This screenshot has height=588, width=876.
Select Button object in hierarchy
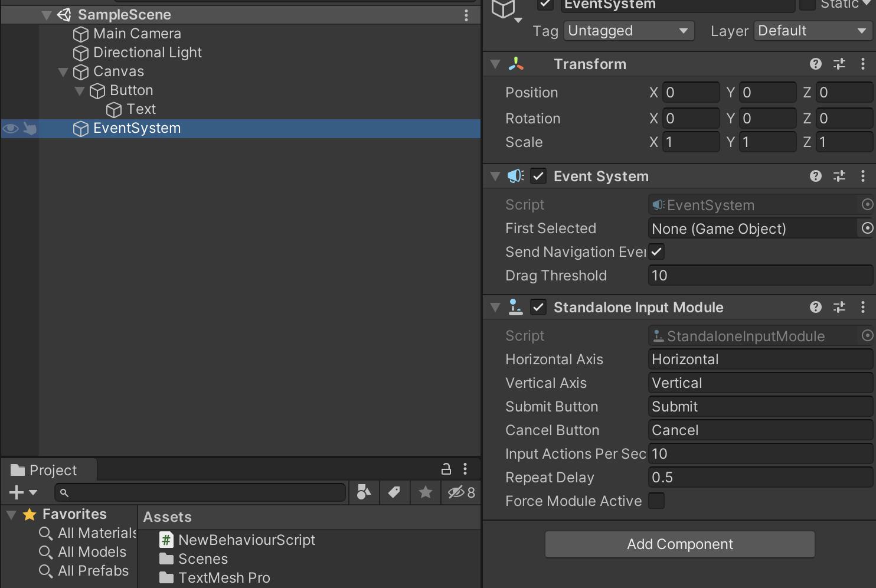131,90
